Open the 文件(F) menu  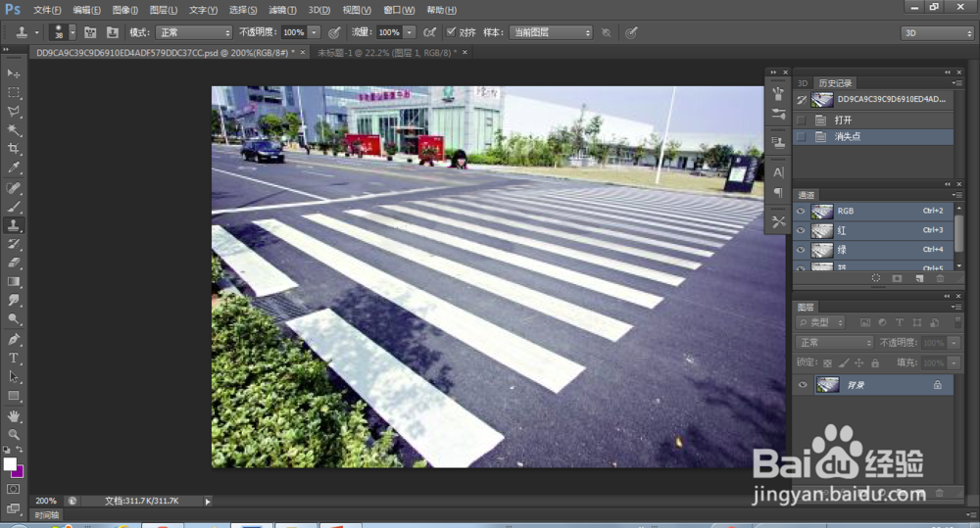point(47,10)
